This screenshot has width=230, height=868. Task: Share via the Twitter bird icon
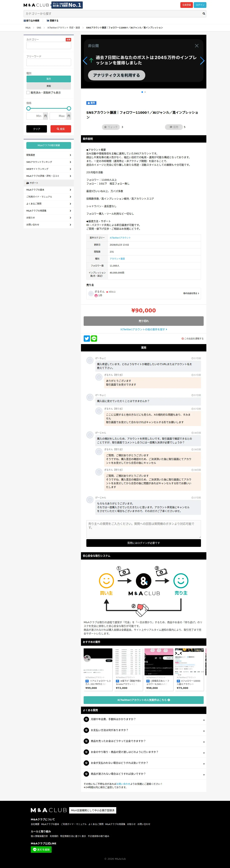[87, 339]
